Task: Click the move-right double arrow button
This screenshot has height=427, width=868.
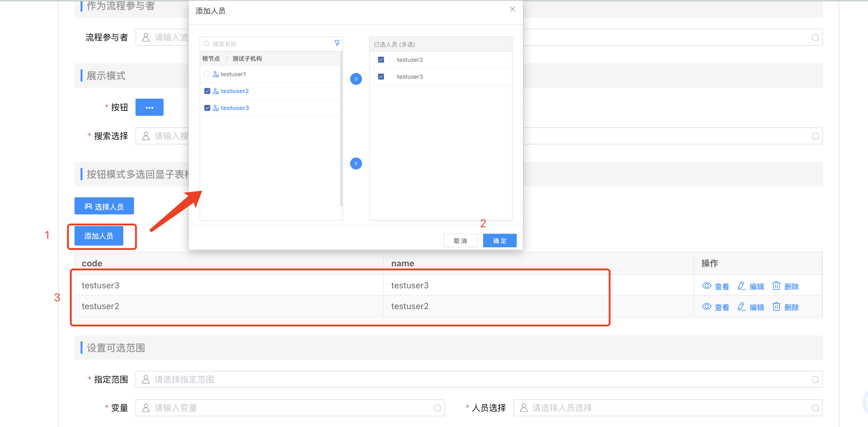Action: [x=356, y=79]
